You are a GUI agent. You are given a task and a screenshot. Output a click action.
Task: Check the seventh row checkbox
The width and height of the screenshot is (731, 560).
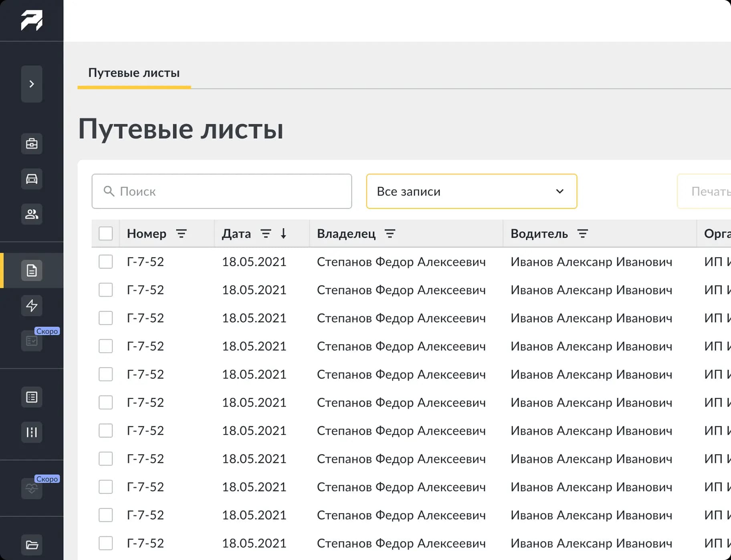106,431
